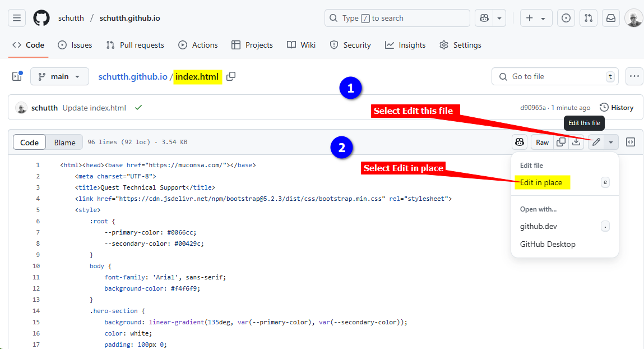This screenshot has width=644, height=349.
Task: Open the symbols panel icon
Action: point(631,142)
